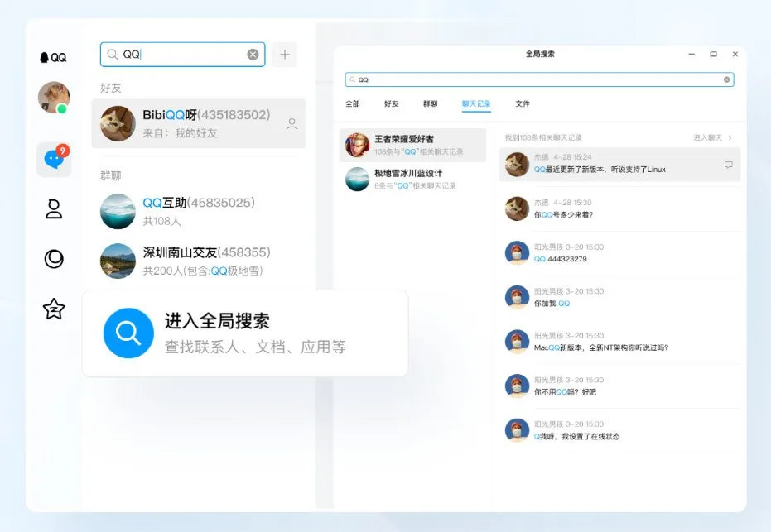Switch to the 群聊 tab
Viewport: 771px width, 532px height.
pos(431,104)
